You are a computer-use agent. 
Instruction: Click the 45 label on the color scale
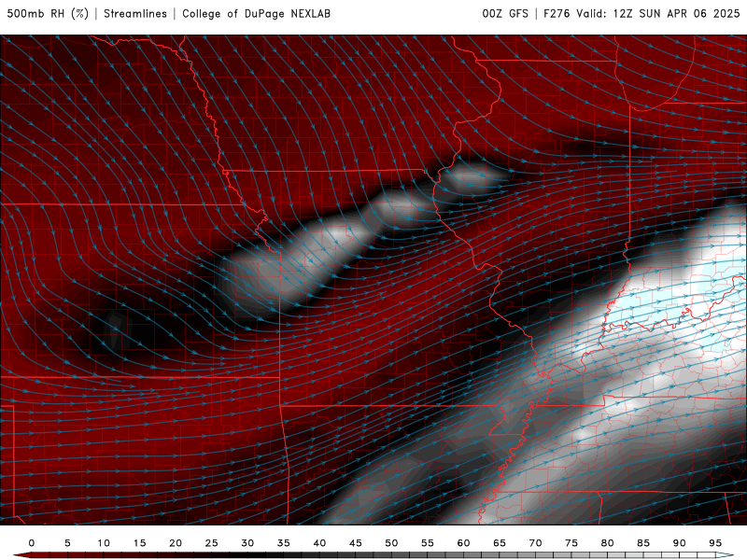(356, 543)
